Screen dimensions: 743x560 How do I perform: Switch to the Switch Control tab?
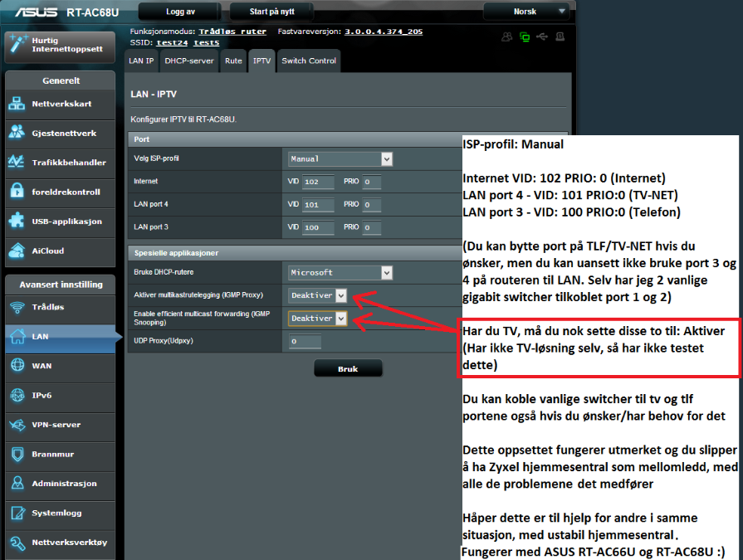pos(309,61)
